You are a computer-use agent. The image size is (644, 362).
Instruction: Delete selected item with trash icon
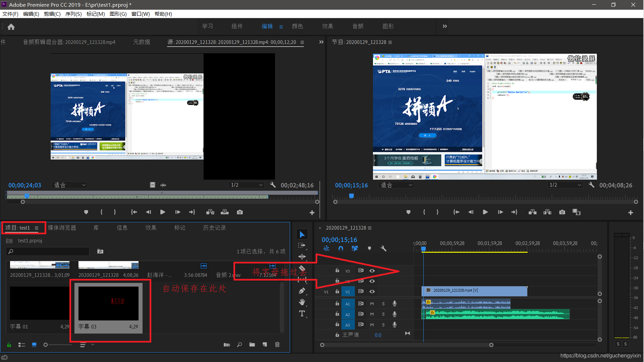point(277,345)
